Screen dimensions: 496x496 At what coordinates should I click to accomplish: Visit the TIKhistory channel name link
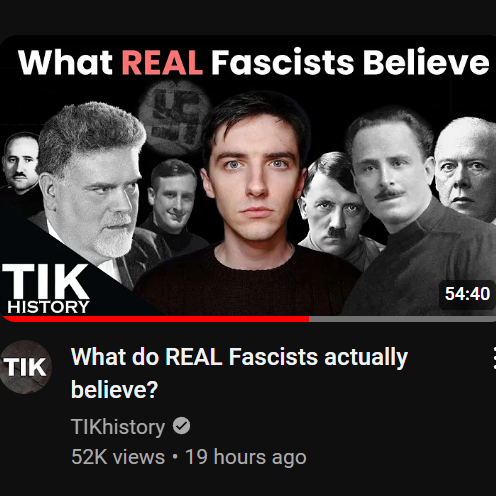pyautogui.click(x=118, y=426)
